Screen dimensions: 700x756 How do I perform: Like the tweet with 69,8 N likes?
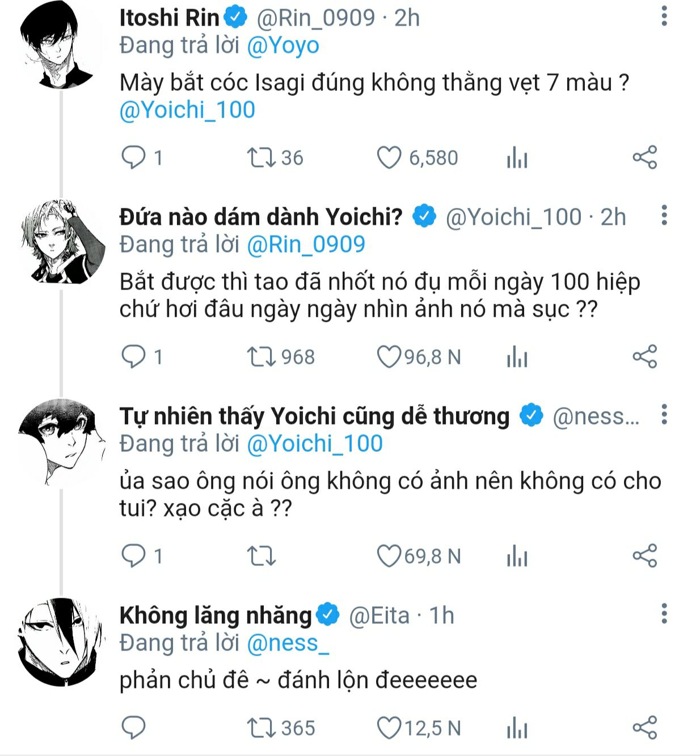[389, 556]
